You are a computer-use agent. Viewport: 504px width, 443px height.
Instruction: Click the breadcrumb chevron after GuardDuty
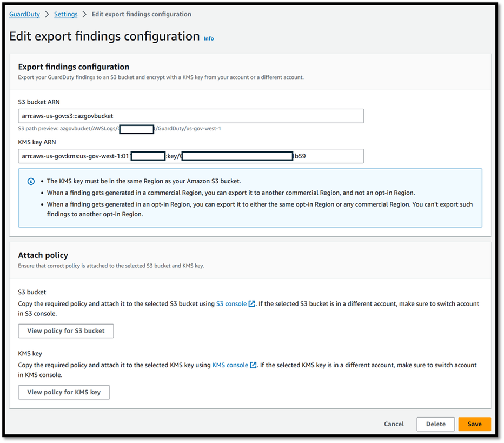click(x=47, y=14)
